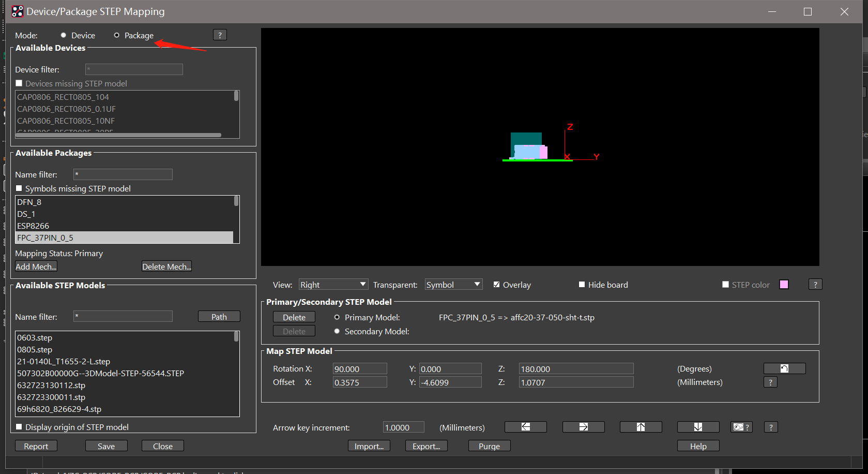Open help beside Mode options
The height and width of the screenshot is (474, 868).
pos(220,35)
